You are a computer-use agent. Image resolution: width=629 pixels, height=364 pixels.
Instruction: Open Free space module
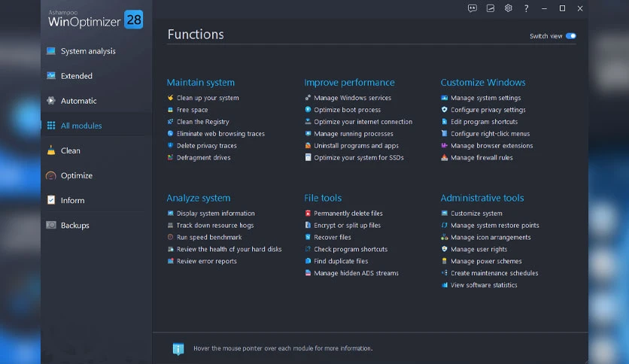(192, 110)
